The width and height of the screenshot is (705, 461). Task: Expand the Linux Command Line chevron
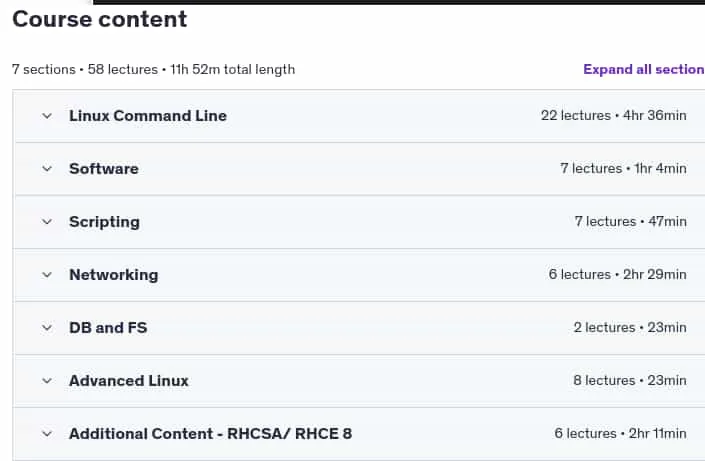coord(47,116)
